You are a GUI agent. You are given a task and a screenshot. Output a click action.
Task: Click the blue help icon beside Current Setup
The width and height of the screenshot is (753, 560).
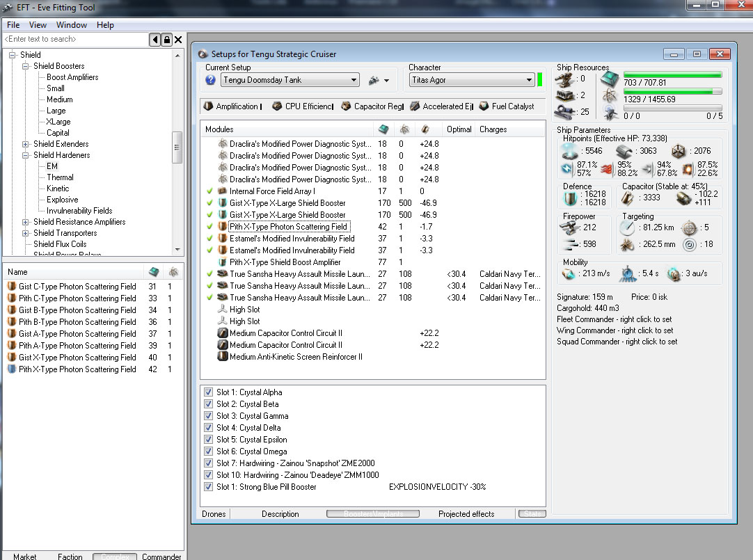(211, 80)
